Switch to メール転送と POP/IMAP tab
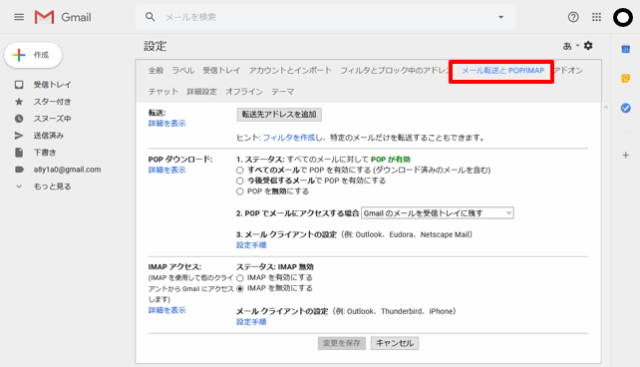Image resolution: width=640 pixels, height=367 pixels. tap(502, 71)
